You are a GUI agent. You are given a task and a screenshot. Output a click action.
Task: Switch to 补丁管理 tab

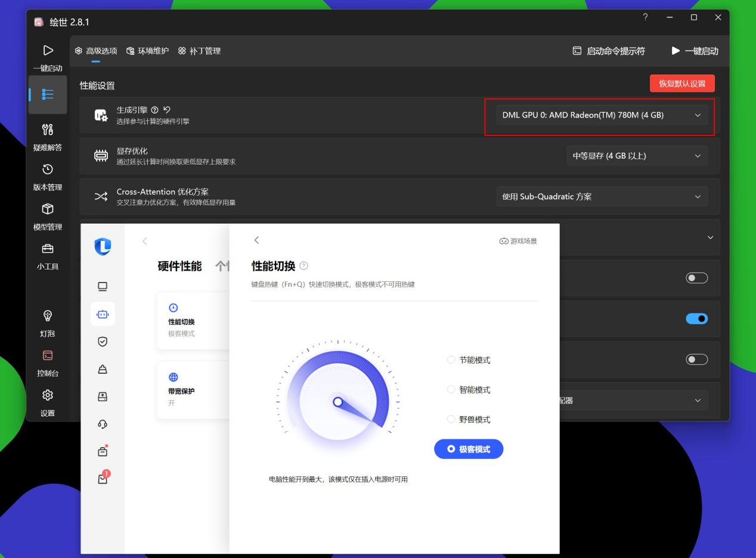click(x=199, y=51)
